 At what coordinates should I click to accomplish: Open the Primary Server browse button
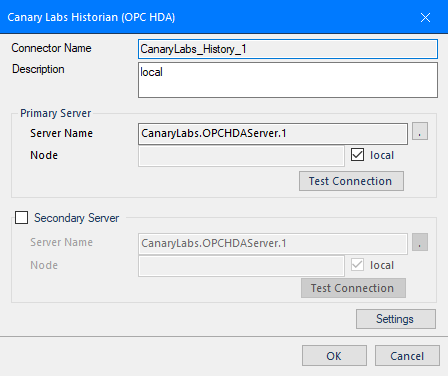[x=420, y=131]
